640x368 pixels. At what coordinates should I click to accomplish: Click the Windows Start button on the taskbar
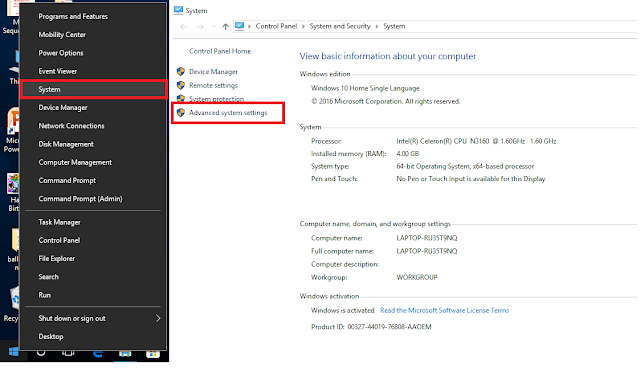pyautogui.click(x=13, y=352)
